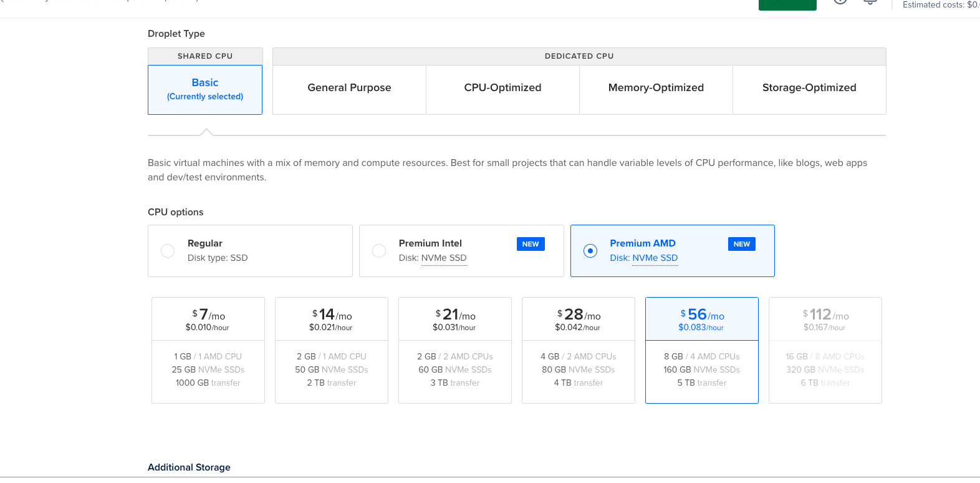Click NVMe SSD link under Premium AMD

tap(655, 258)
